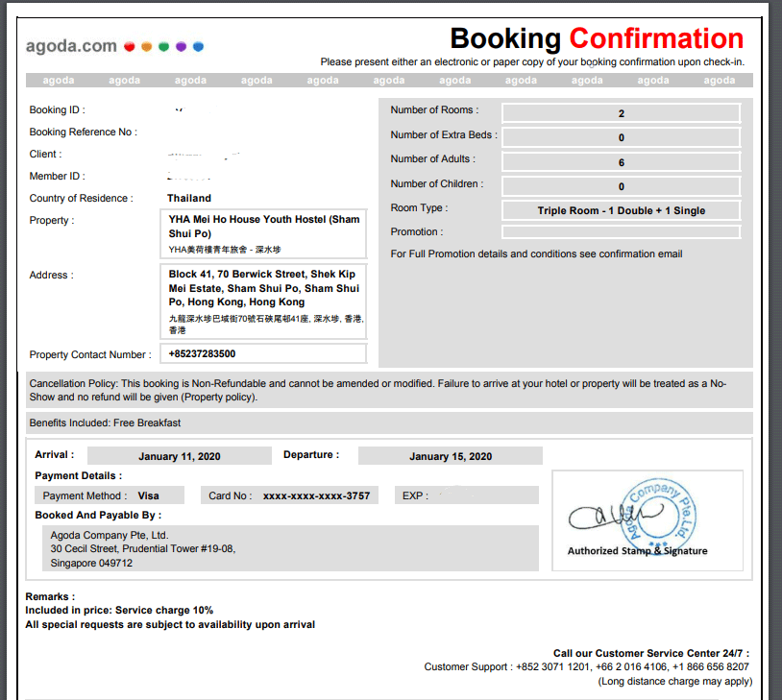Click the check-in presentation instruction sentence

point(532,61)
